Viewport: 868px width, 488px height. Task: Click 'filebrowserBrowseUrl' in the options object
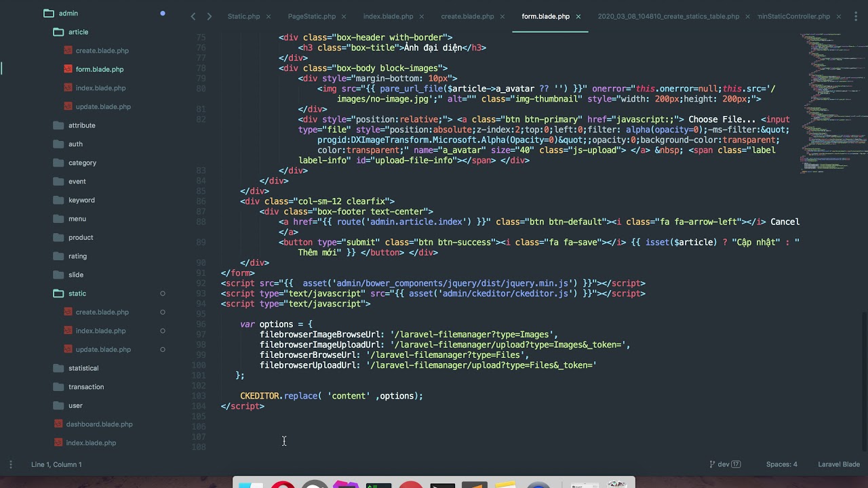[309, 355]
